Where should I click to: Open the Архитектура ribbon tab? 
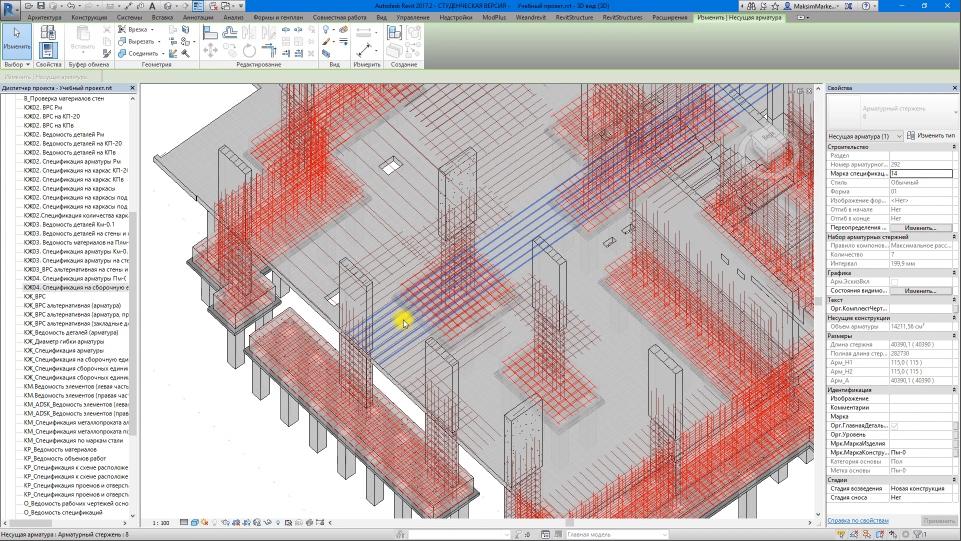[x=44, y=18]
